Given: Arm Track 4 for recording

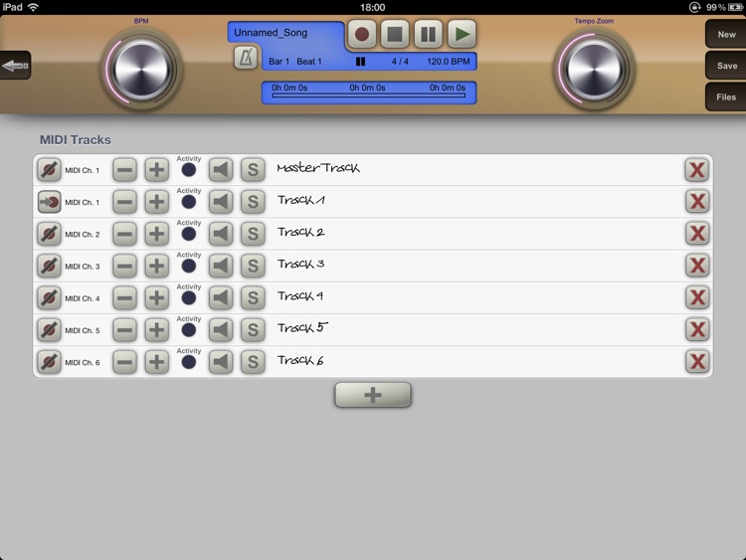Looking at the screenshot, I should [50, 297].
